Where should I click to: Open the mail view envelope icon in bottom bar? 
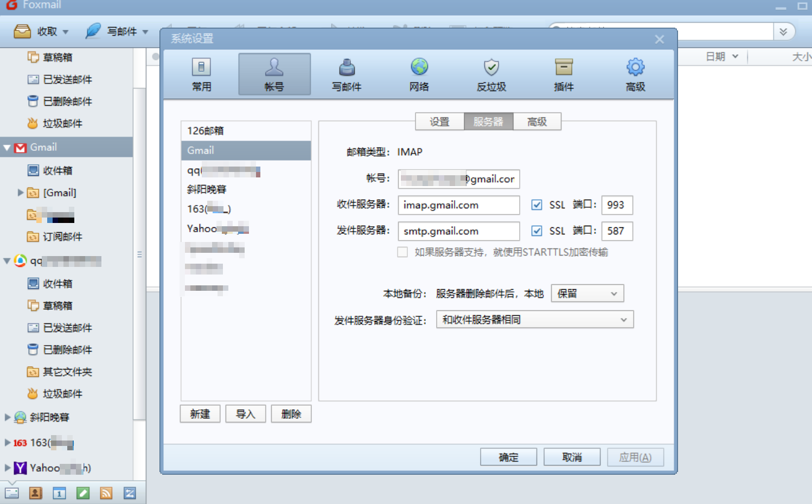coord(12,493)
